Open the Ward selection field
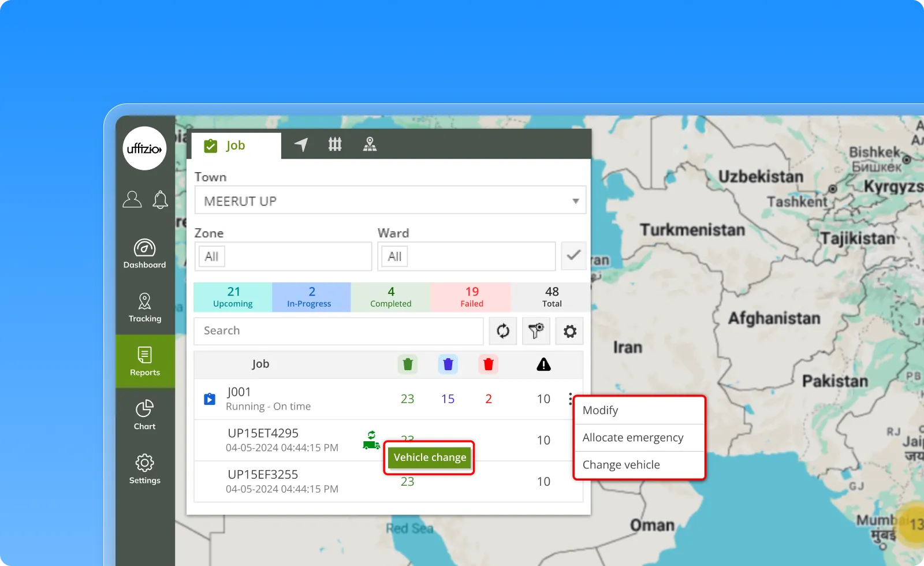This screenshot has height=566, width=924. [x=466, y=256]
